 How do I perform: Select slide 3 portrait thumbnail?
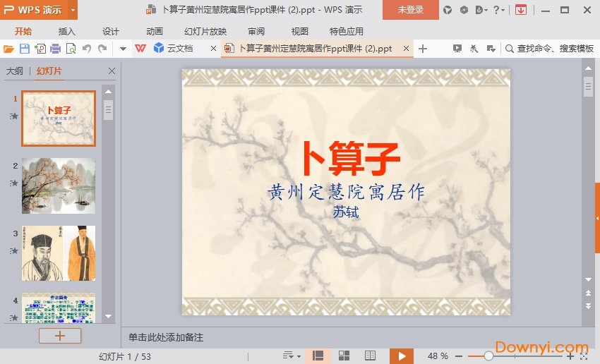[x=59, y=253]
